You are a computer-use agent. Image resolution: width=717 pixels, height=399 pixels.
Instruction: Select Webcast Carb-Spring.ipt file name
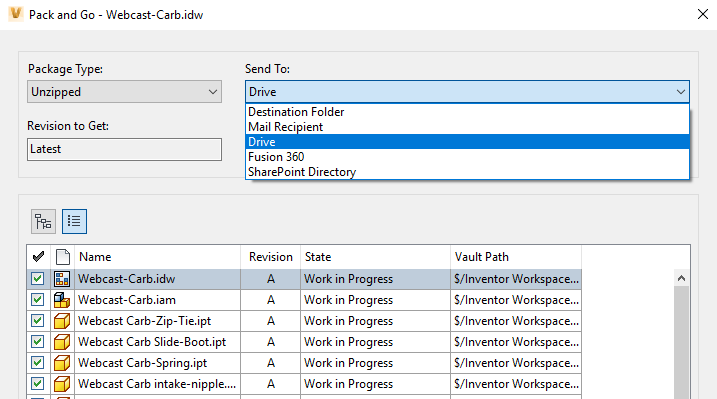tap(142, 363)
